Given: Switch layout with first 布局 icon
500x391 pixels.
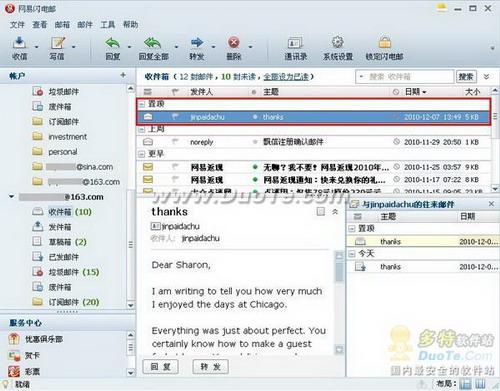Looking at the screenshot, I should coord(465,384).
